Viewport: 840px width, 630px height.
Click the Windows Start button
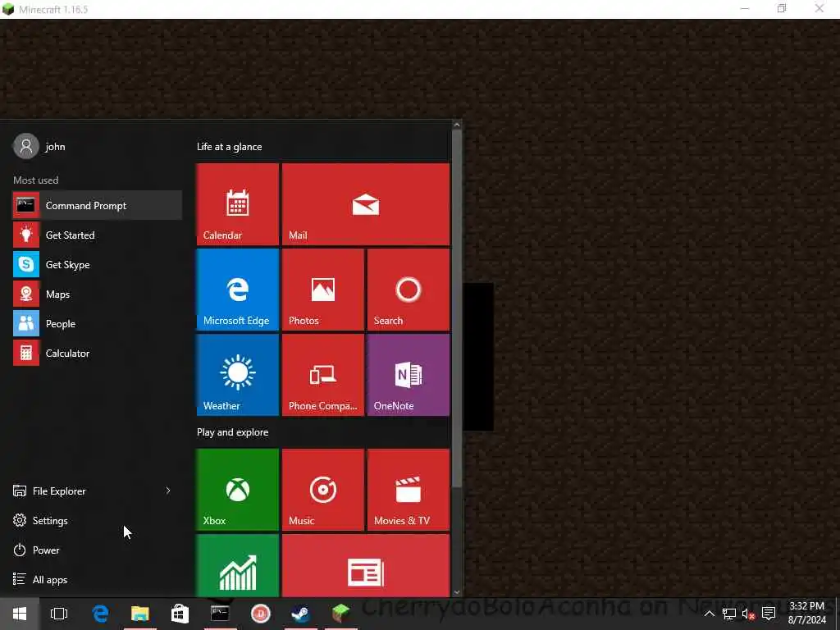coord(20,614)
